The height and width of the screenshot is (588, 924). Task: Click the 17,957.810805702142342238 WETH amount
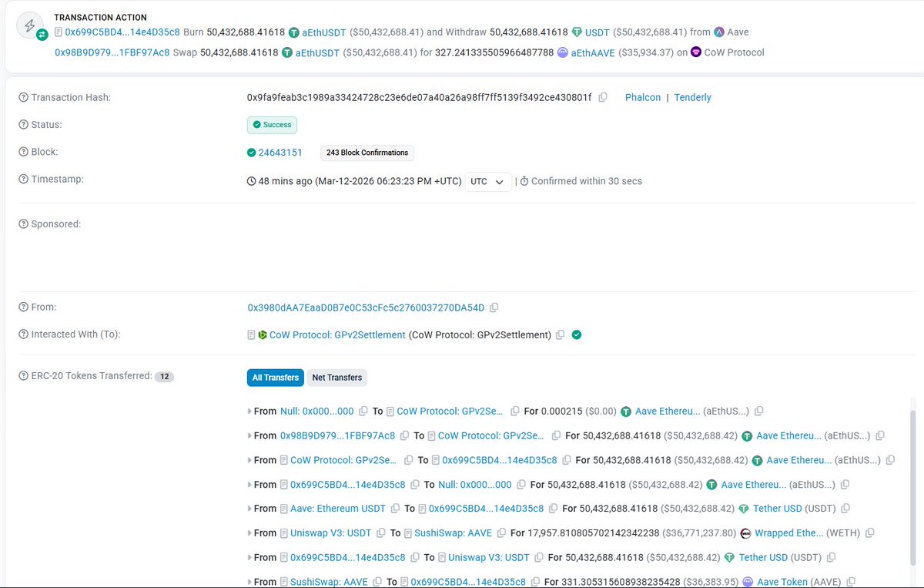point(594,533)
